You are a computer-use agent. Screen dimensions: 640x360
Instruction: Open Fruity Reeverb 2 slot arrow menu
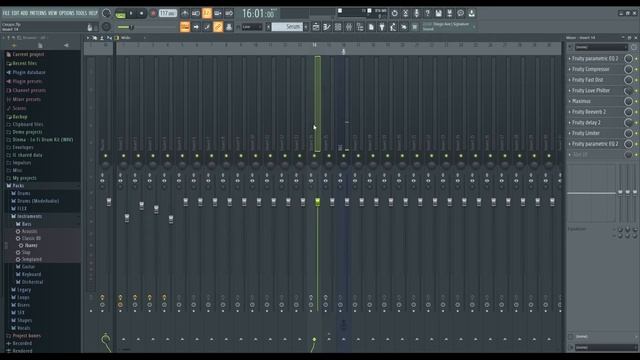[570, 112]
